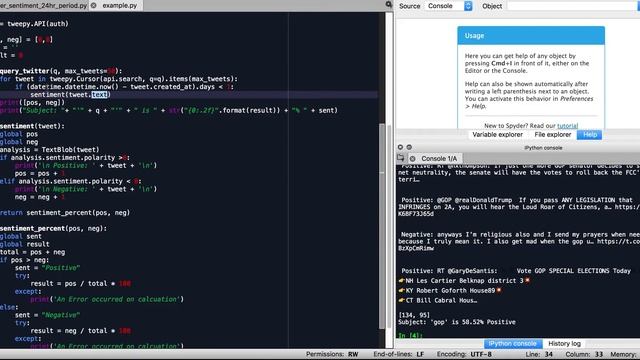Click the 'Encoding: UTF-8' status entry
This screenshot has height=360, width=640.
pos(464,354)
